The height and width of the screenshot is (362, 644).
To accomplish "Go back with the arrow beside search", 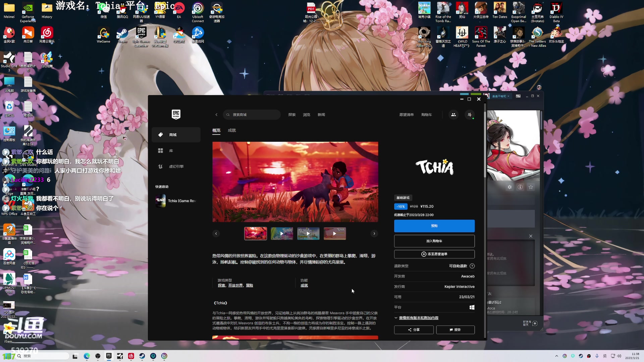I will coord(216,115).
